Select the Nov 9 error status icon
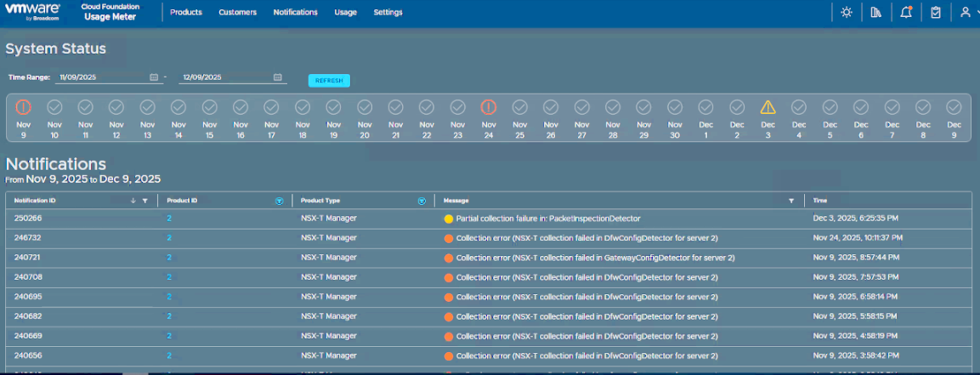Image resolution: width=980 pixels, height=375 pixels. click(23, 107)
